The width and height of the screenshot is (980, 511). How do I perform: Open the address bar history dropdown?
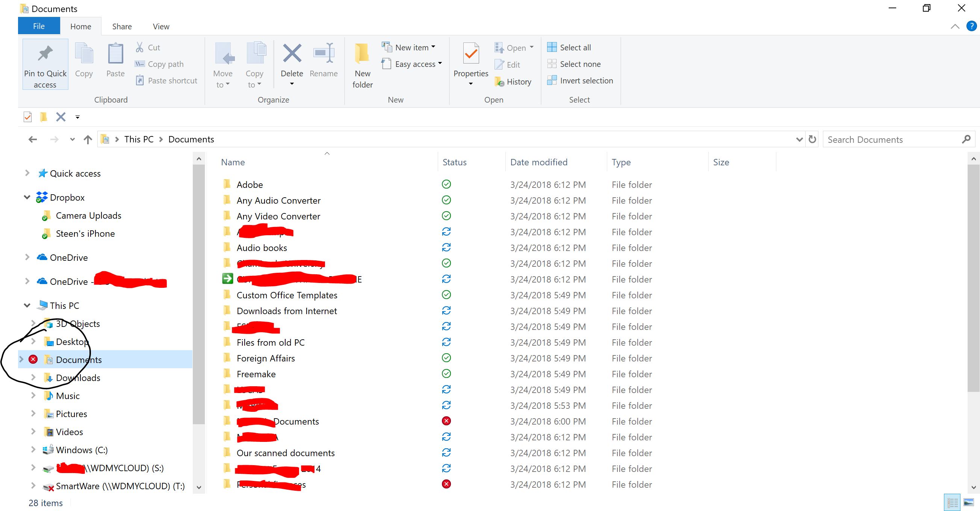pos(799,140)
